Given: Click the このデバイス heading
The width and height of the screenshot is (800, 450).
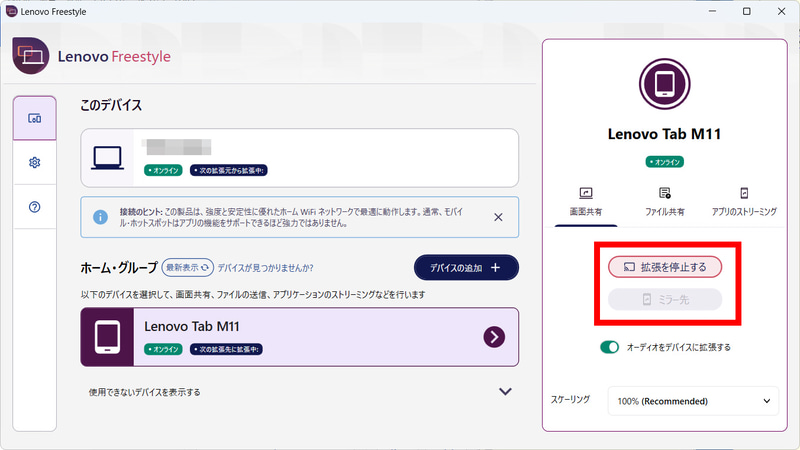Looking at the screenshot, I should click(x=111, y=105).
